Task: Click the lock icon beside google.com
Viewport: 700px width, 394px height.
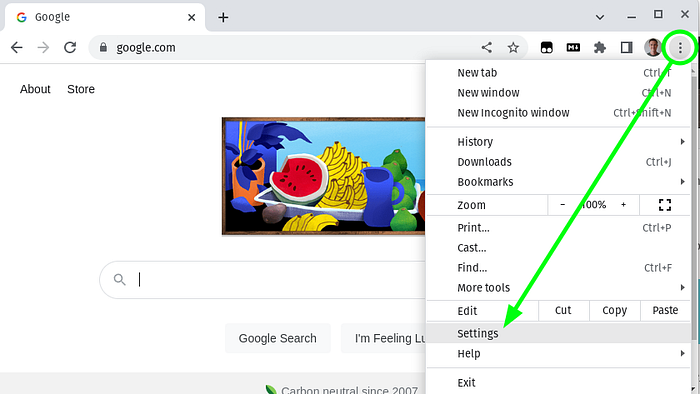Action: click(x=103, y=47)
